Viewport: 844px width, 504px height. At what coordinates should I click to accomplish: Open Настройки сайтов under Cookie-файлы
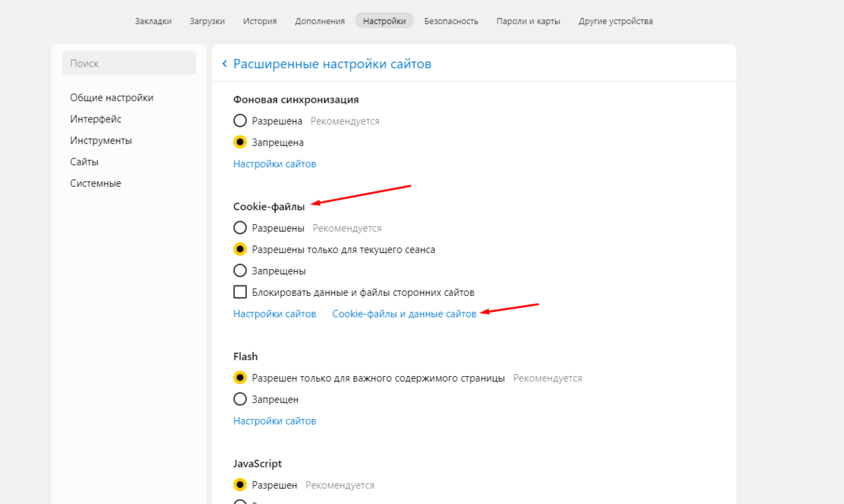coord(274,314)
